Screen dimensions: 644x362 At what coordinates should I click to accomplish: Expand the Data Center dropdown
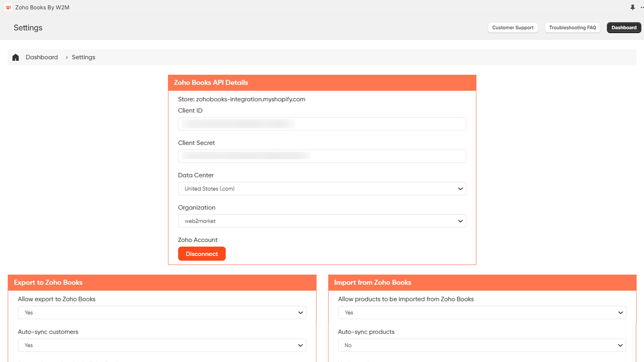point(322,189)
